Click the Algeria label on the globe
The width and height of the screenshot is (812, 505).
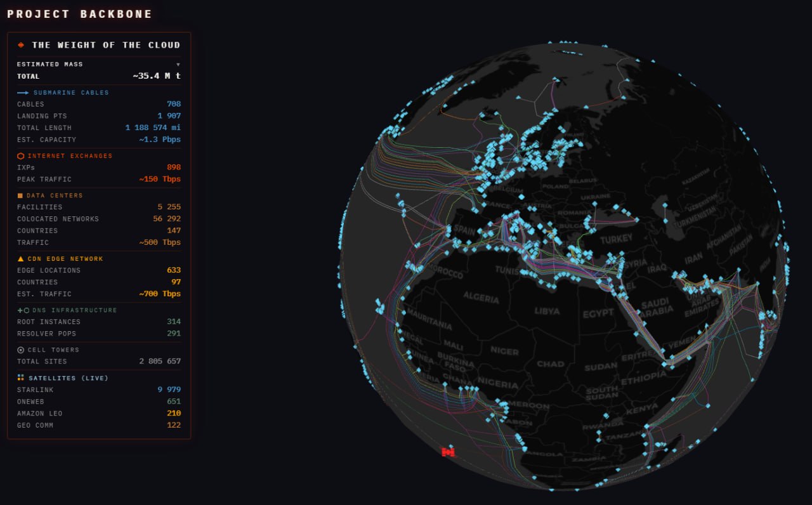(480, 296)
